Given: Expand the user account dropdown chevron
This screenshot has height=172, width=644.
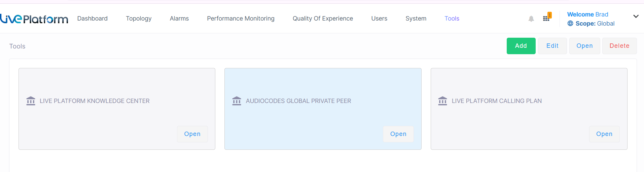Looking at the screenshot, I should pyautogui.click(x=636, y=16).
